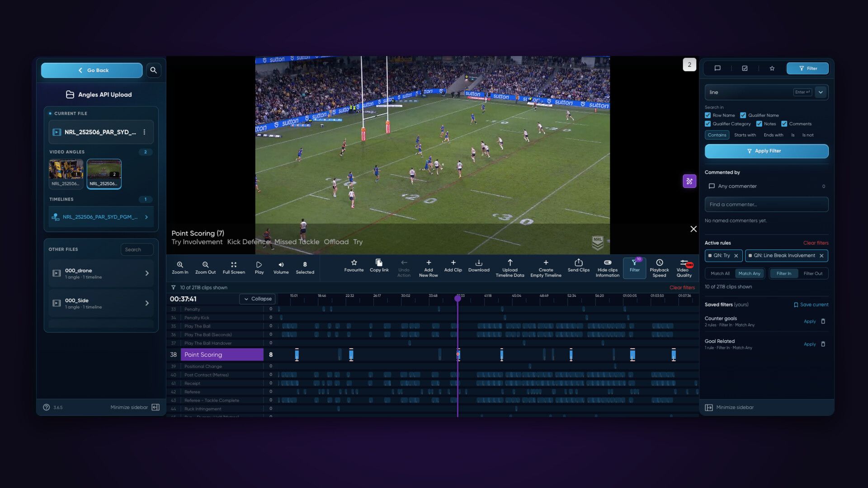
Task: Toggle the Notes checkbox
Action: coord(759,124)
